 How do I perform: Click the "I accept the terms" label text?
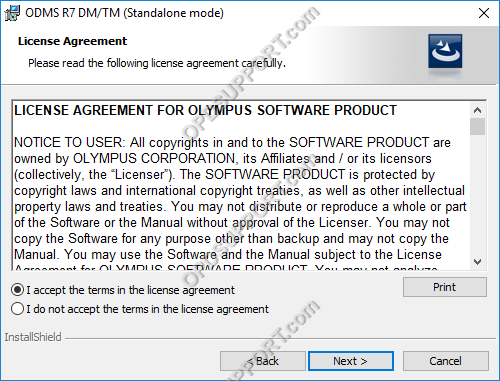131,290
